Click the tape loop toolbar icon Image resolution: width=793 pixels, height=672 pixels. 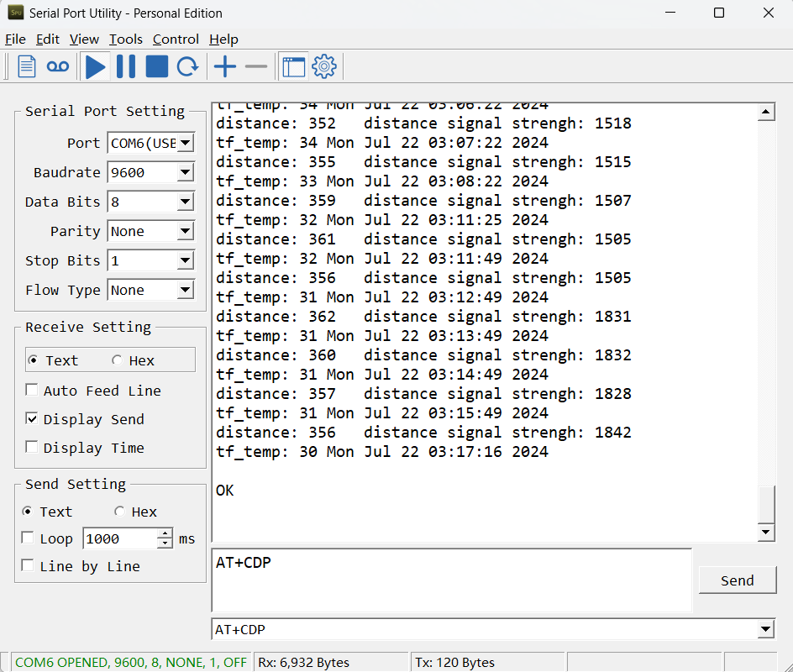58,66
